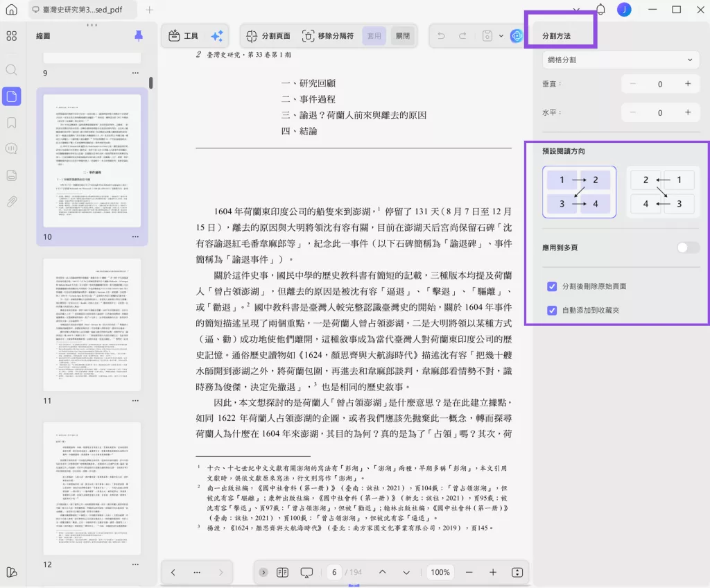The width and height of the screenshot is (710, 588).
Task: Enter presentation mode from bottom bar
Action: (x=307, y=572)
